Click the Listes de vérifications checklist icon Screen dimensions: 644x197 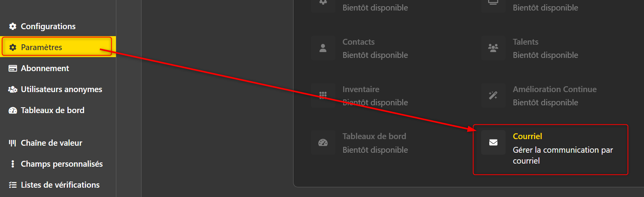tap(13, 185)
